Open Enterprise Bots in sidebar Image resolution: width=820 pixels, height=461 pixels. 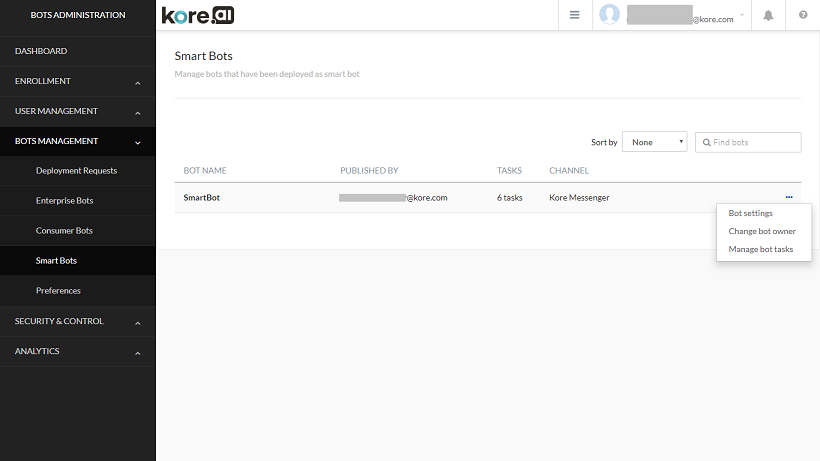pyautogui.click(x=64, y=201)
